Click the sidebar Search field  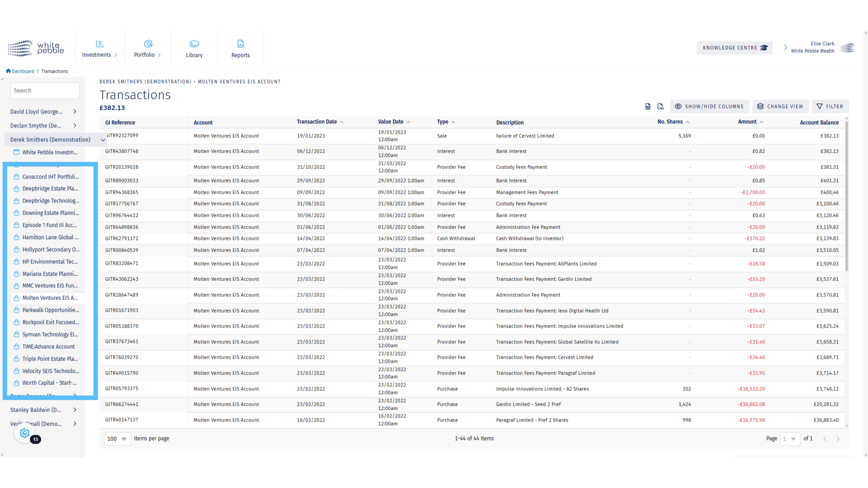45,91
